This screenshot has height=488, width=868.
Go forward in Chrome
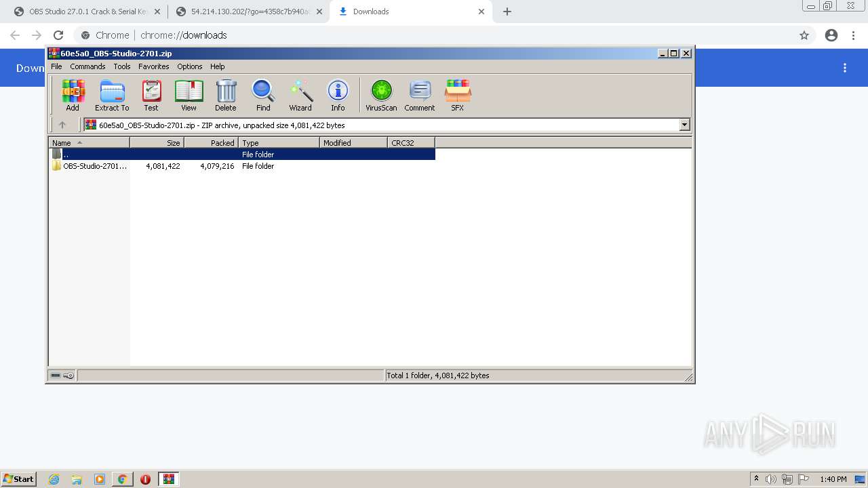point(37,35)
